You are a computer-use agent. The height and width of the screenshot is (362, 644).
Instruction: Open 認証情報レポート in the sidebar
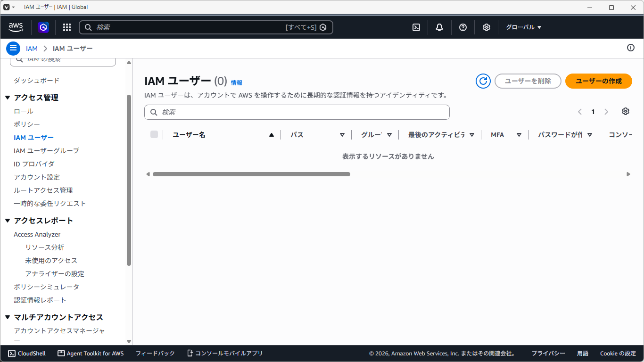[40, 300]
